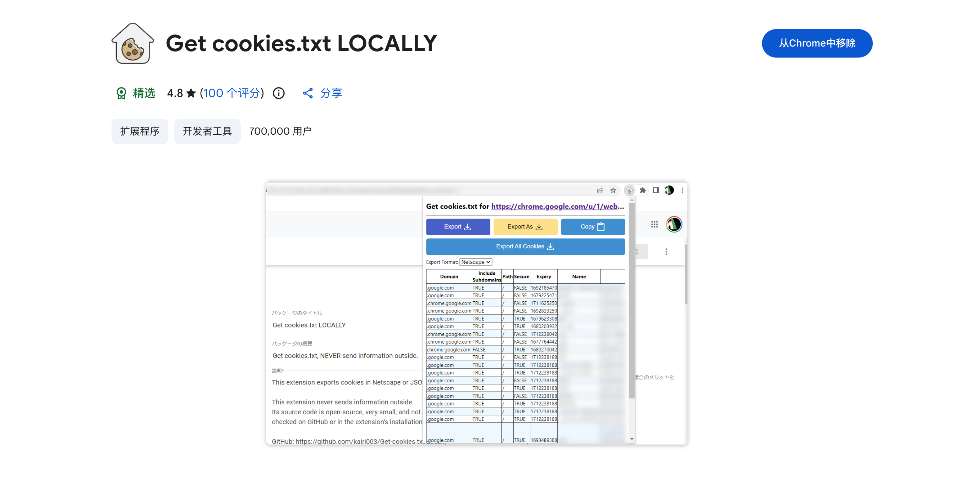Click the yellow Export As button
Screen dimensions: 980x479
pos(525,227)
